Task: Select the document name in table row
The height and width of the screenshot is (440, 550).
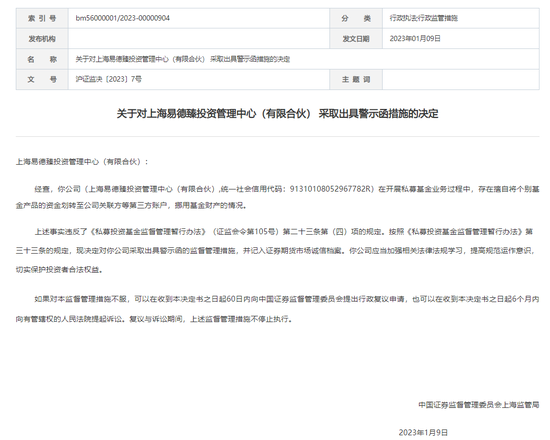Action: click(183, 59)
